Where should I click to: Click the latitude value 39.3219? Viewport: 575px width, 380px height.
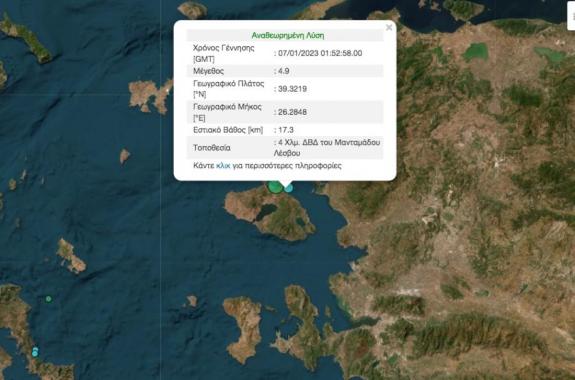292,89
